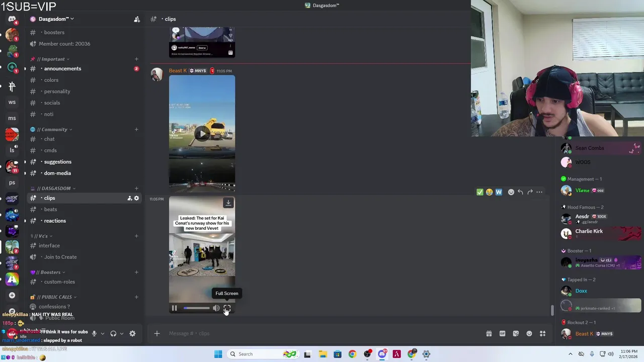Screen dimensions: 644x362
Task: Open the 'ps' server icon
Action: [12, 183]
